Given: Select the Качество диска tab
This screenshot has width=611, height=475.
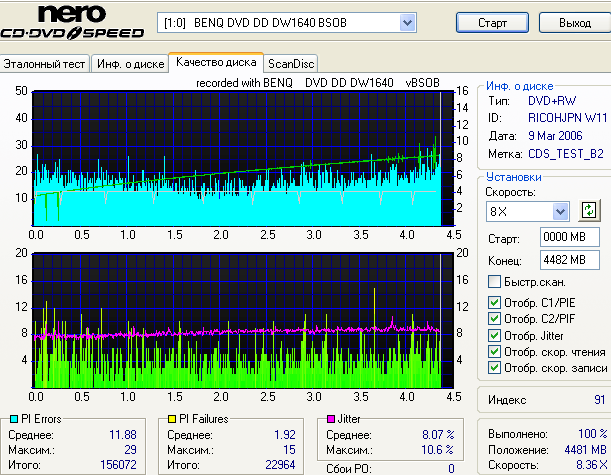Looking at the screenshot, I should tap(216, 62).
